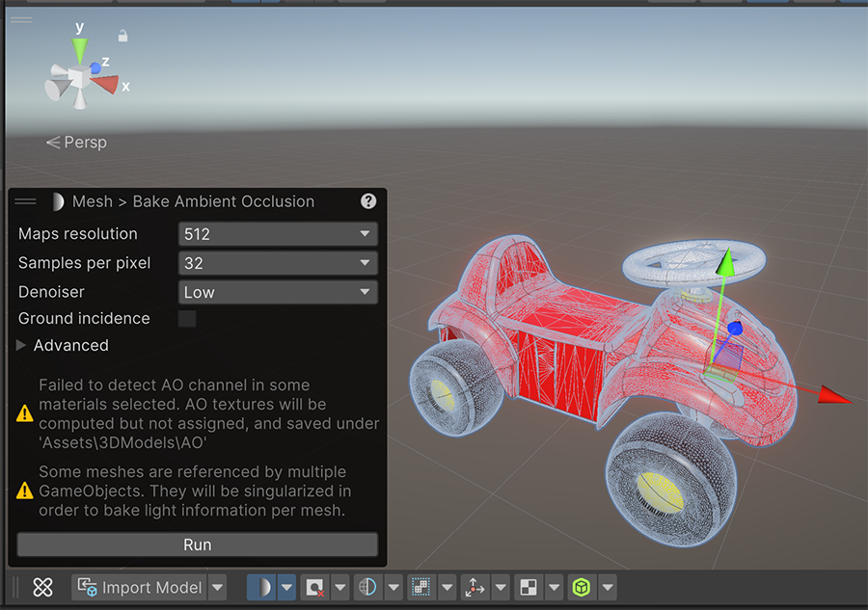Click the square with red X toolbar icon
This screenshot has height=610, width=868.
point(313,587)
